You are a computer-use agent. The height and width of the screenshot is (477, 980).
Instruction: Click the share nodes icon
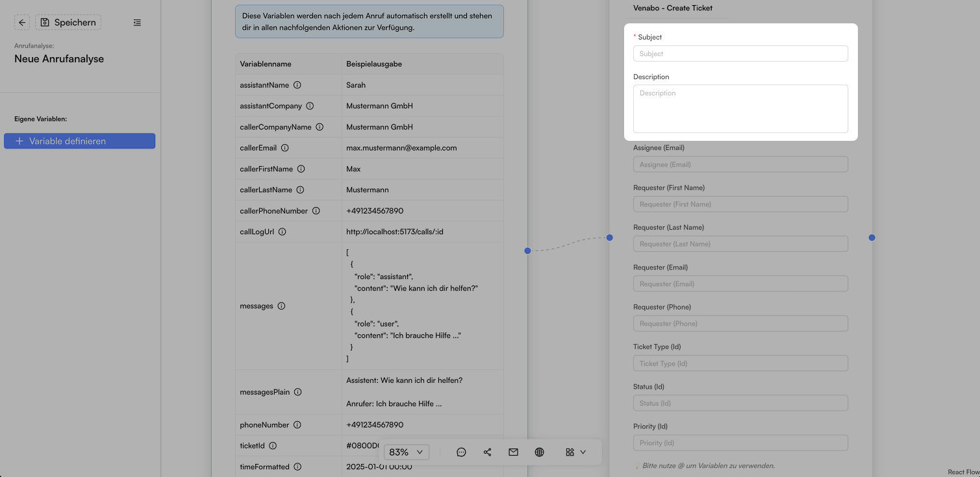(487, 452)
